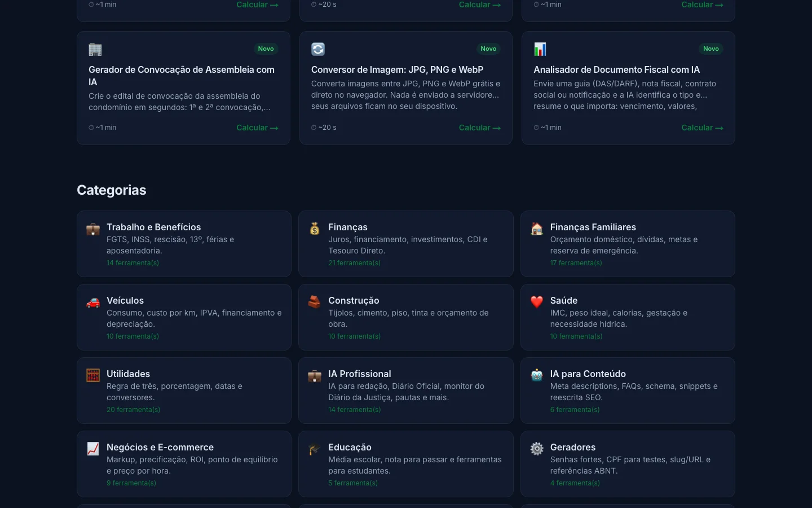Go to the IA para Conteúdo category title
This screenshot has height=508, width=812.
(588, 374)
